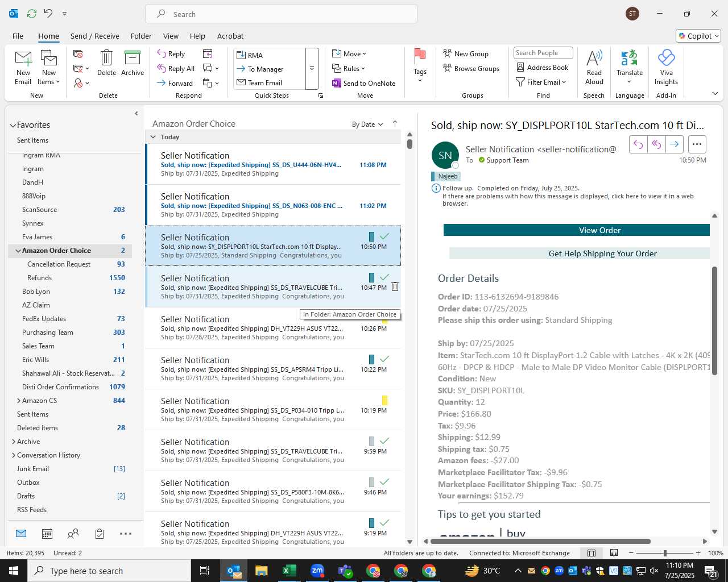This screenshot has height=582, width=728.
Task: Click reply arrow in reading pane header
Action: click(x=638, y=144)
